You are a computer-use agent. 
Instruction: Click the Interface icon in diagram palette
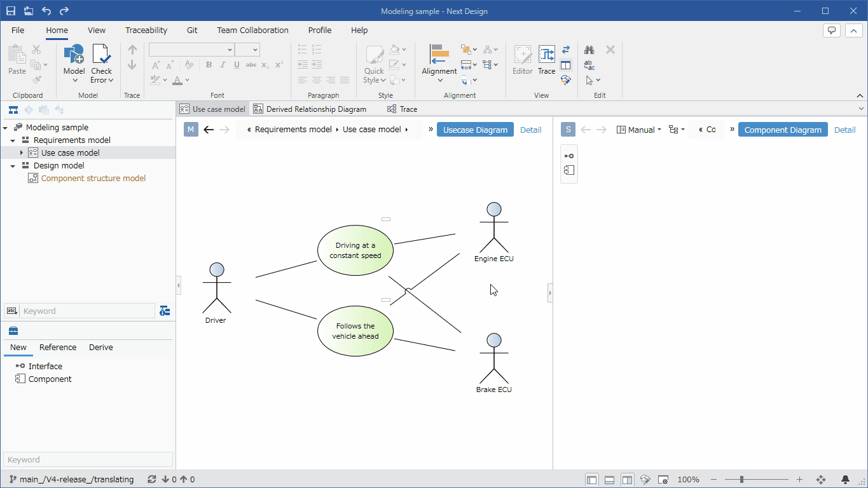(569, 156)
